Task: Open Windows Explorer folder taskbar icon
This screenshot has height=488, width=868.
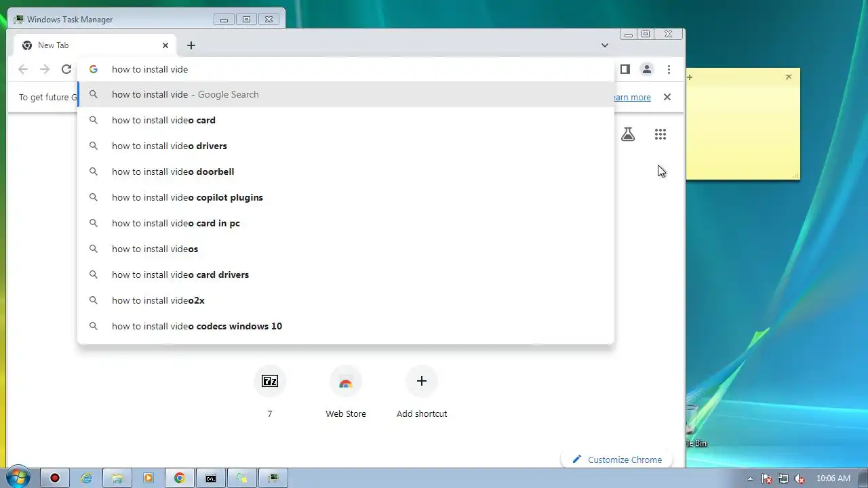Action: pyautogui.click(x=117, y=478)
